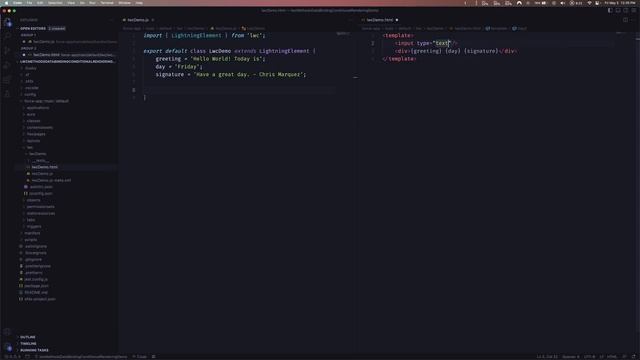Image resolution: width=640 pixels, height=360 pixels.
Task: Open the Apple menu
Action: click(6, 3)
